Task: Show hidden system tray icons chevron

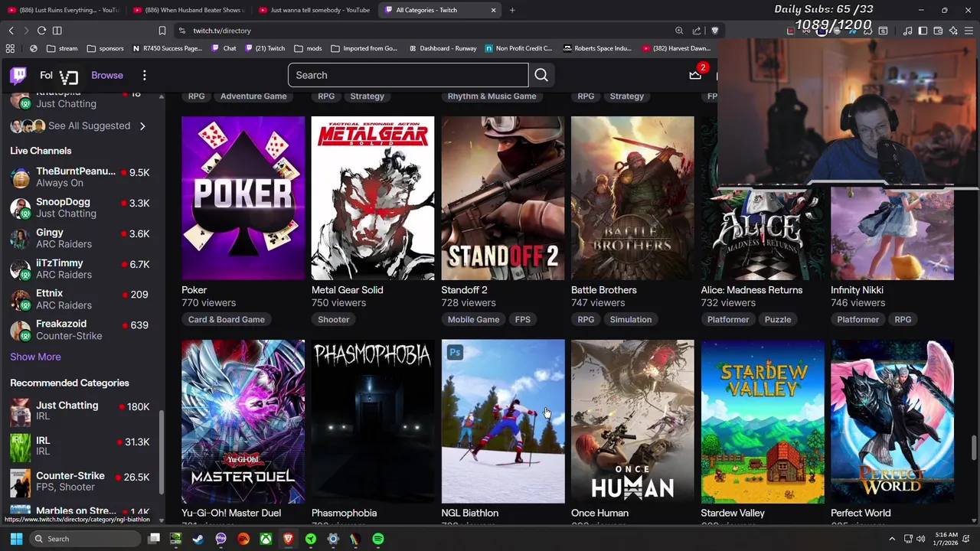Action: [x=892, y=539]
